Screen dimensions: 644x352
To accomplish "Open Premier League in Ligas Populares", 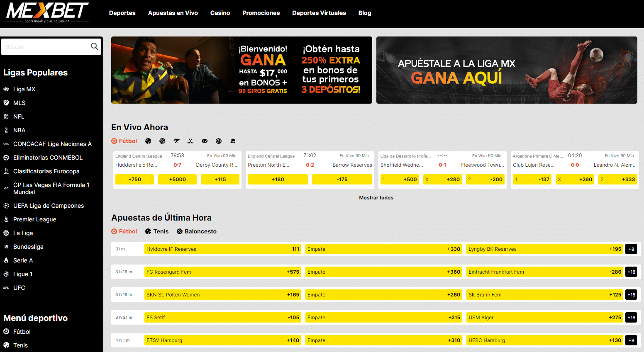I will point(34,219).
